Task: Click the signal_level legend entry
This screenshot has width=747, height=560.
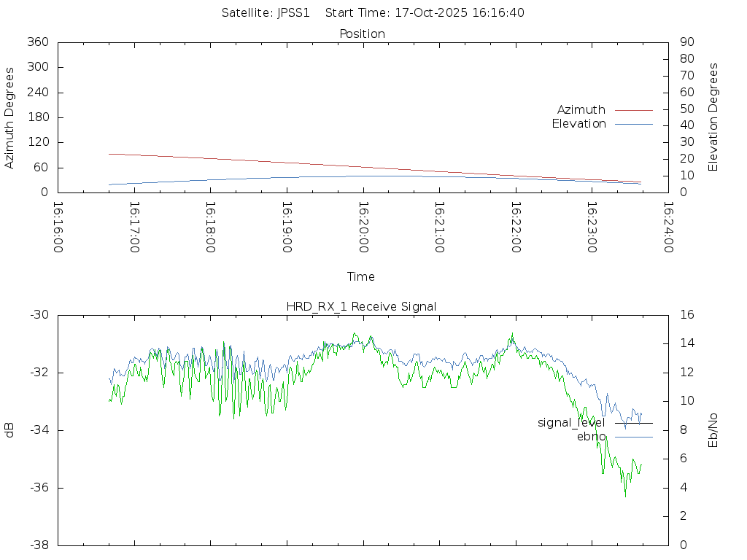Action: pyautogui.click(x=571, y=423)
